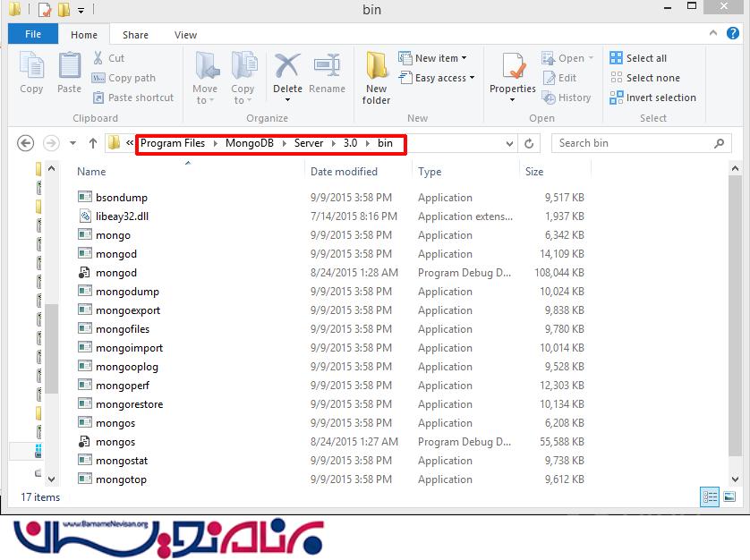Screen dimensions: 750x560
Task: Click Invert selection
Action: coord(653,98)
